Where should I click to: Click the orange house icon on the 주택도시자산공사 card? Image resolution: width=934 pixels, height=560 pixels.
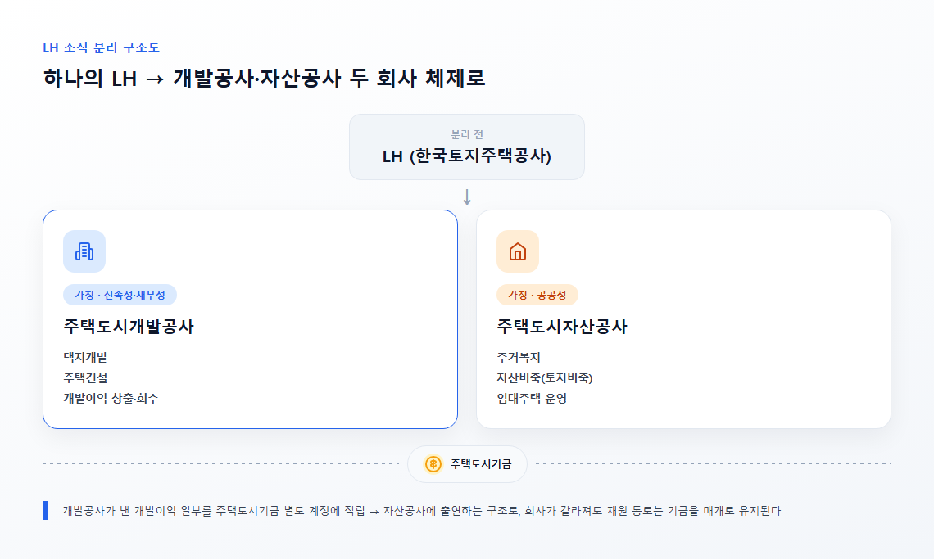click(518, 251)
